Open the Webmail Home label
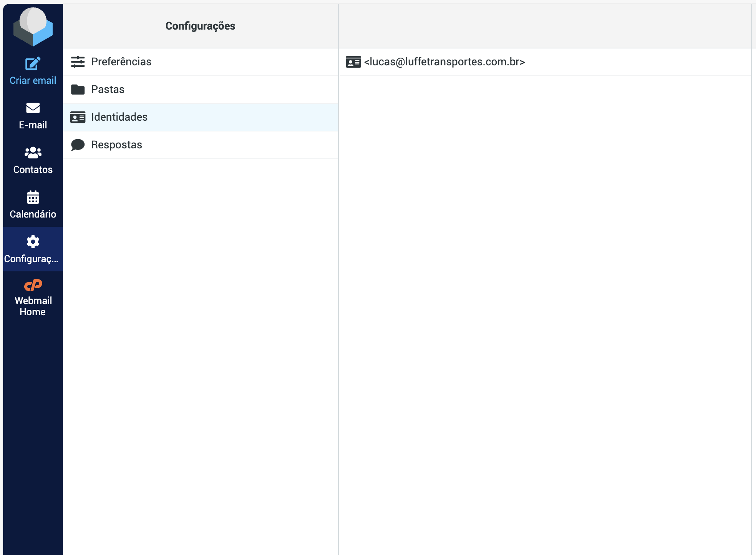This screenshot has height=555, width=756. (x=33, y=306)
